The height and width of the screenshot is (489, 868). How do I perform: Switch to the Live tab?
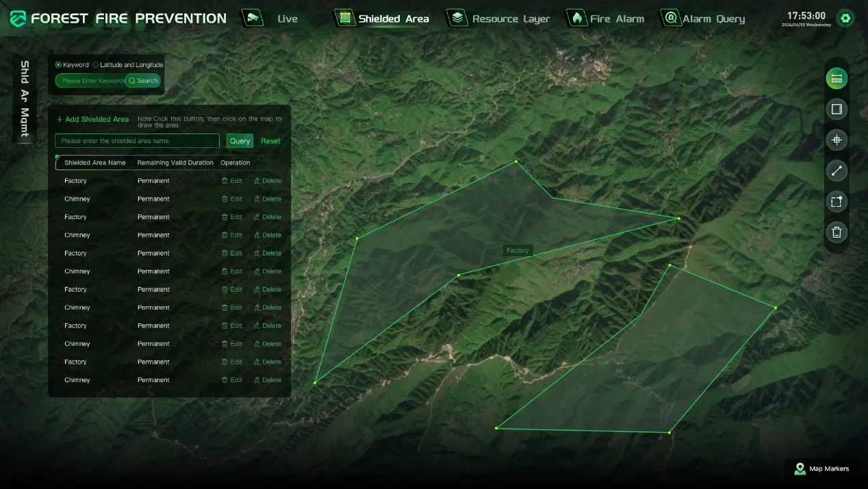point(271,18)
